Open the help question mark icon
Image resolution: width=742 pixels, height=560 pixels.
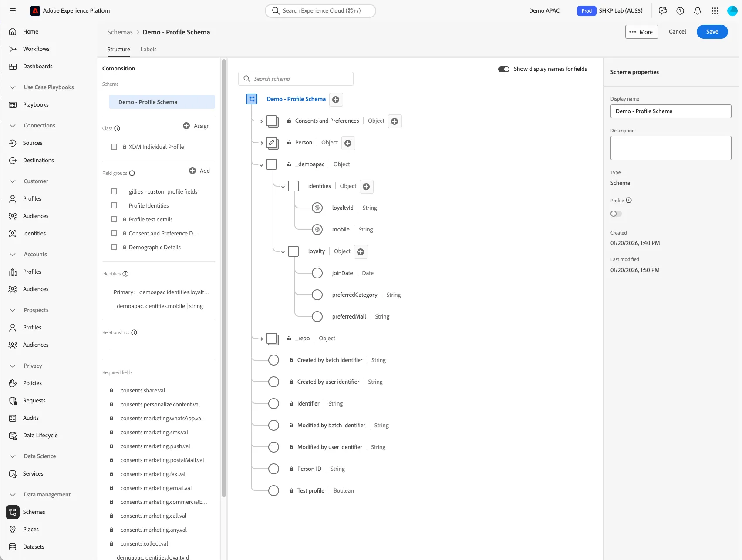[x=680, y=11]
